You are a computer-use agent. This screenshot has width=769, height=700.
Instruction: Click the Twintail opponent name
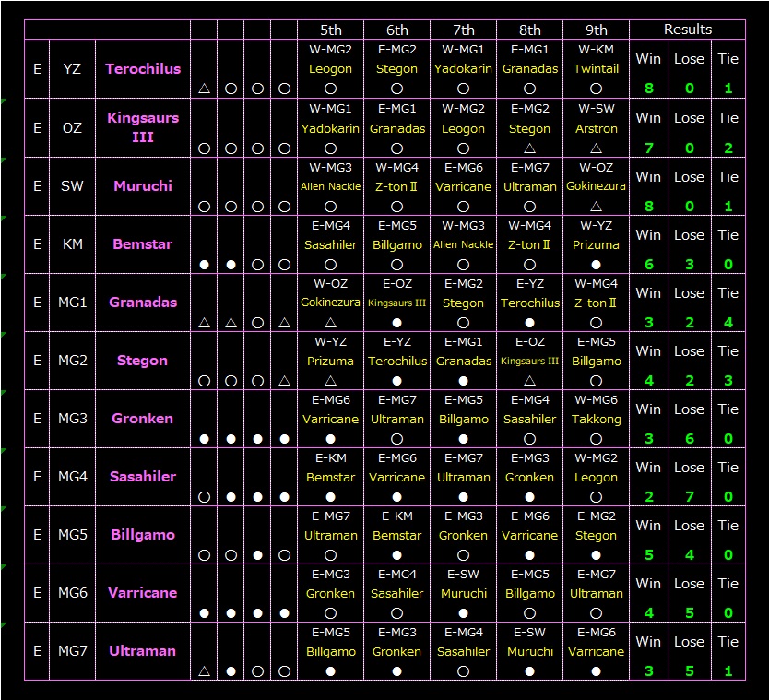(596, 68)
